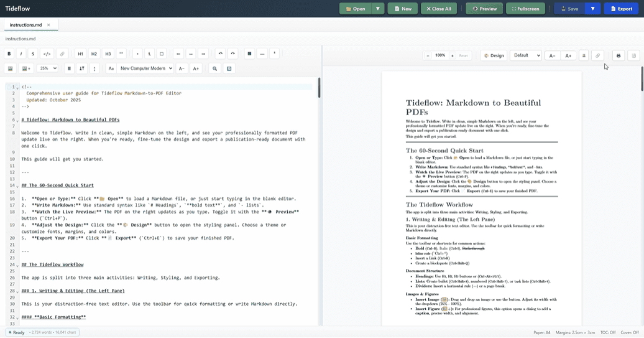
Task: Decrease preview font size with A−
Action: tap(553, 55)
